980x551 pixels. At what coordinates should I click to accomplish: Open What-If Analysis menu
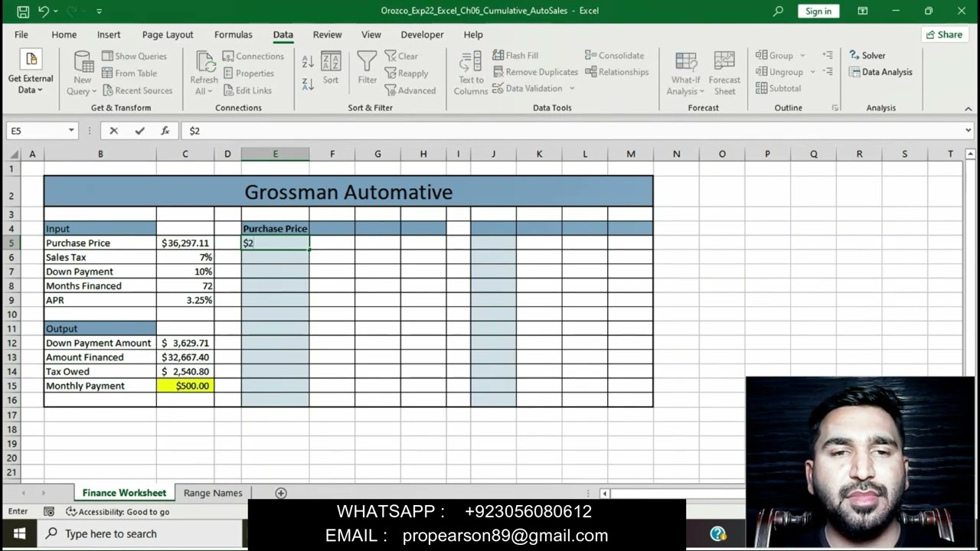click(x=685, y=73)
